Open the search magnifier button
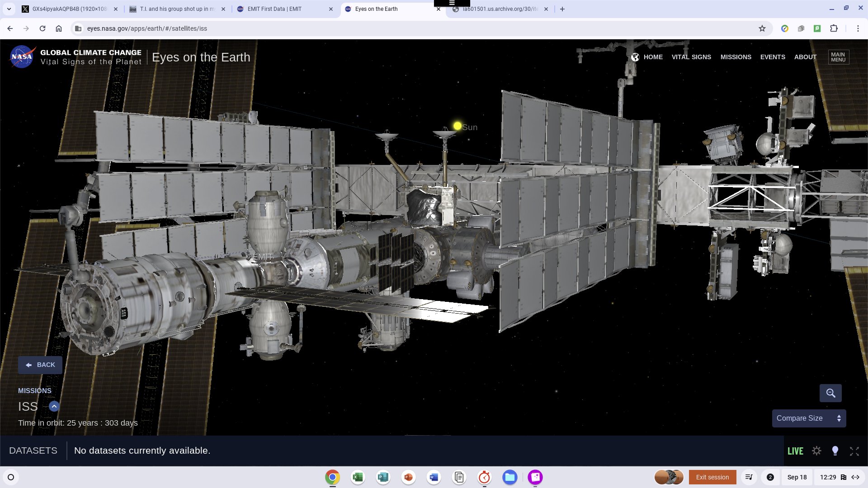 click(830, 393)
